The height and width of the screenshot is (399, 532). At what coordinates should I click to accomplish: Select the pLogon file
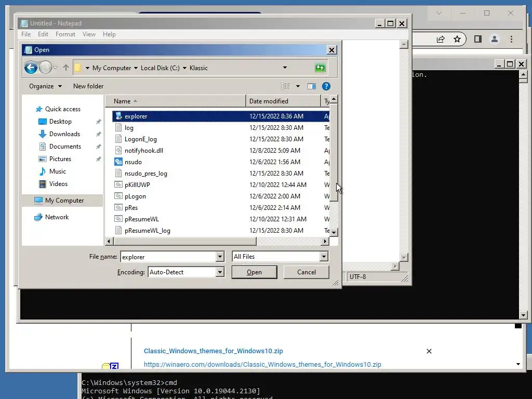(x=221, y=196)
